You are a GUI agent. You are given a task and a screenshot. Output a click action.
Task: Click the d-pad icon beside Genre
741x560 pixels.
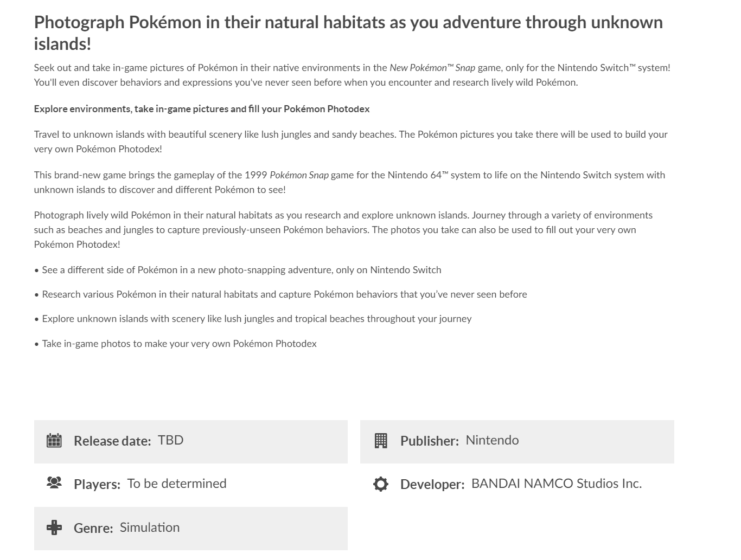pyautogui.click(x=54, y=527)
